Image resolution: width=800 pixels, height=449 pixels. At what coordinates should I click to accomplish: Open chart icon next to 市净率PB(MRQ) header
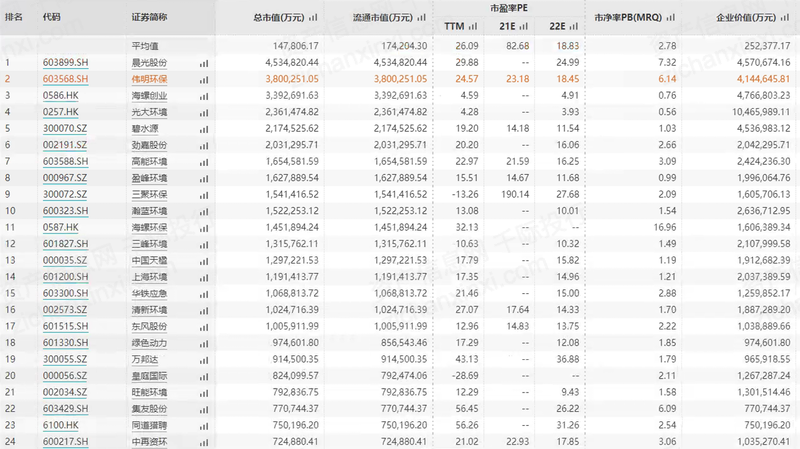click(671, 18)
